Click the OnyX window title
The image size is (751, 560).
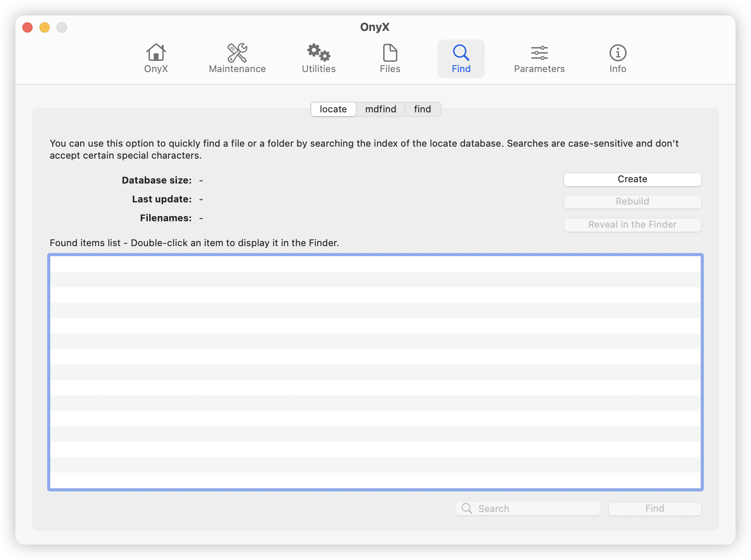coord(375,27)
